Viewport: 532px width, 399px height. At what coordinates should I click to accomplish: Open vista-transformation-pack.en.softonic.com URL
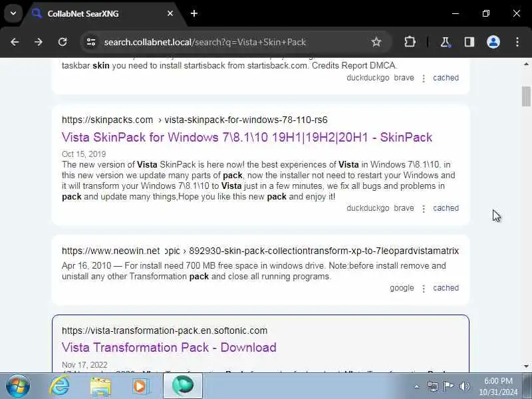164,331
